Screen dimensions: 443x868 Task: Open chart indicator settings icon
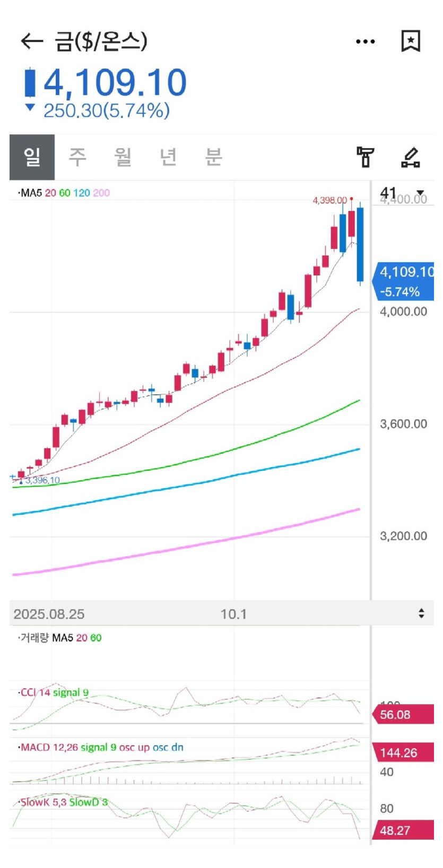[365, 157]
